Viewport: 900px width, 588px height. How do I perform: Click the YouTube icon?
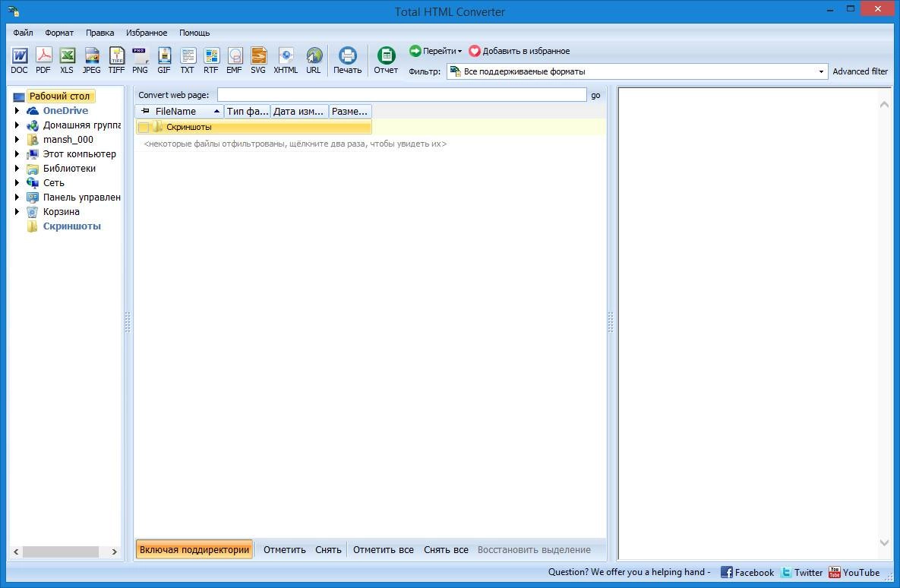pos(835,572)
